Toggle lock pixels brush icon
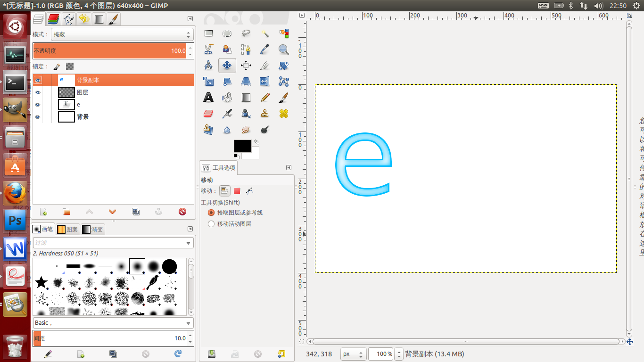 (x=56, y=66)
